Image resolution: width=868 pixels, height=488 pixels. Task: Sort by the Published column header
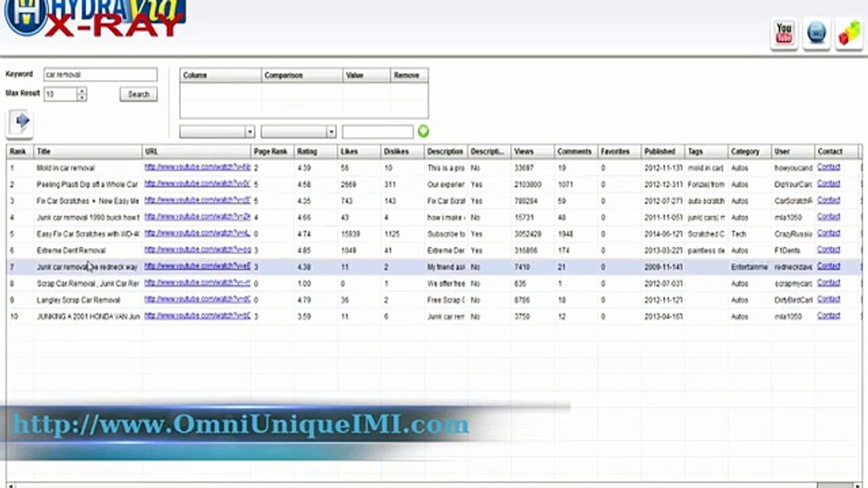click(663, 151)
